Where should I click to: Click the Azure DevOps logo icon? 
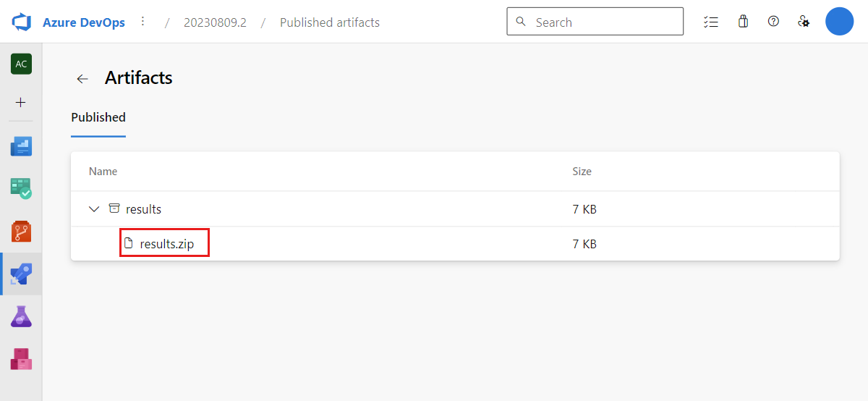click(21, 22)
